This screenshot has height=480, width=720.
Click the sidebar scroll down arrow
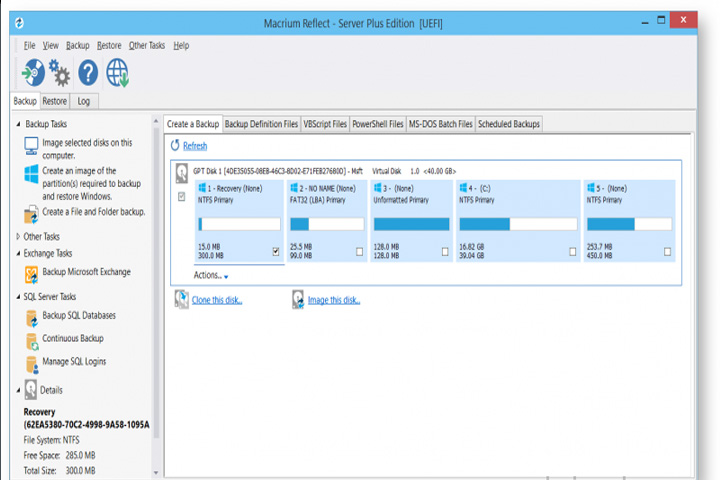tap(156, 472)
